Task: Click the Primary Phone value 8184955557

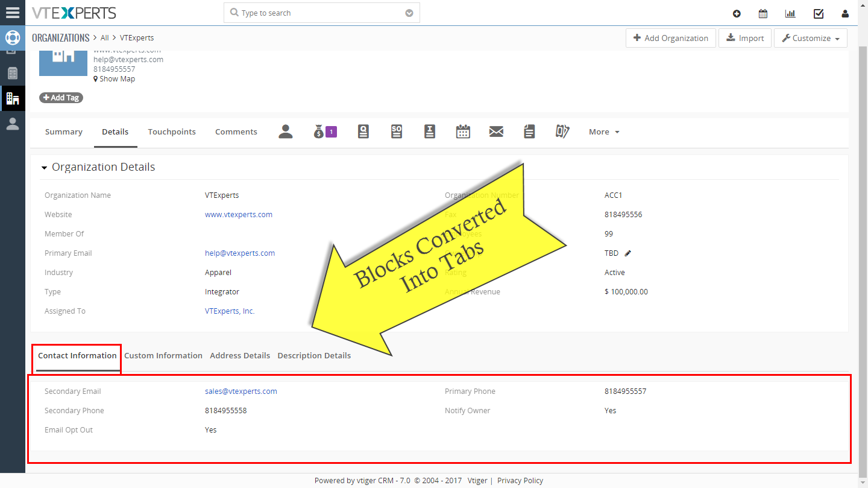Action: pyautogui.click(x=625, y=391)
